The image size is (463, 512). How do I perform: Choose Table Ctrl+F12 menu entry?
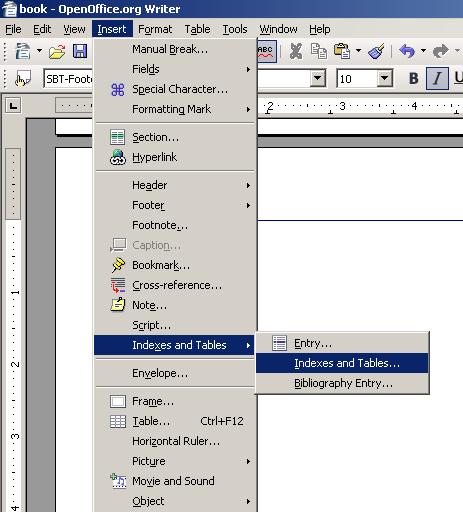coord(175,421)
